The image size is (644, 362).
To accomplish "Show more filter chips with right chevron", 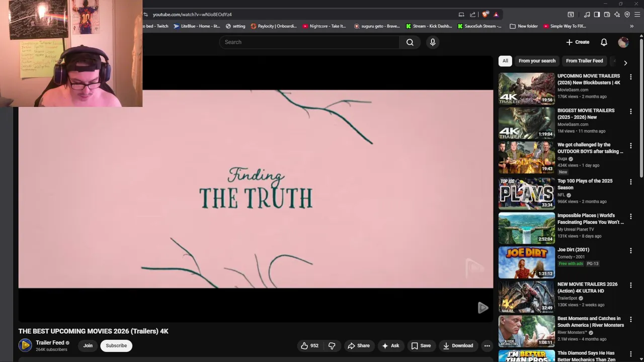I will pyautogui.click(x=625, y=63).
